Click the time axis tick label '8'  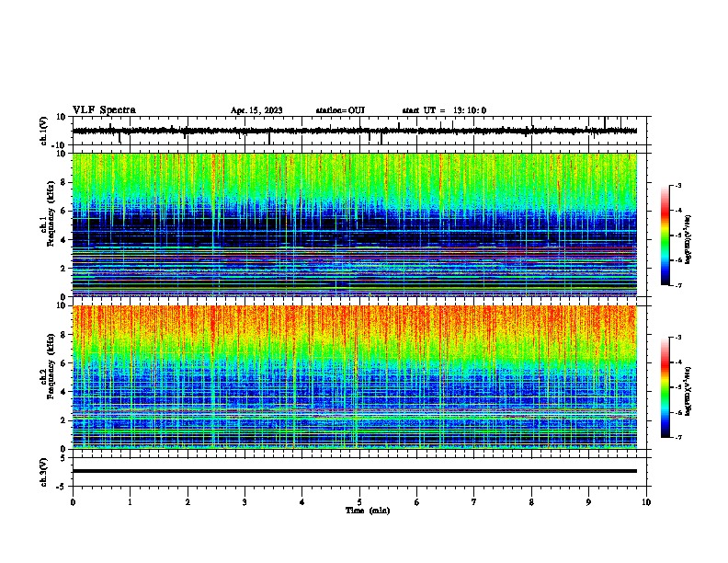coord(531,502)
